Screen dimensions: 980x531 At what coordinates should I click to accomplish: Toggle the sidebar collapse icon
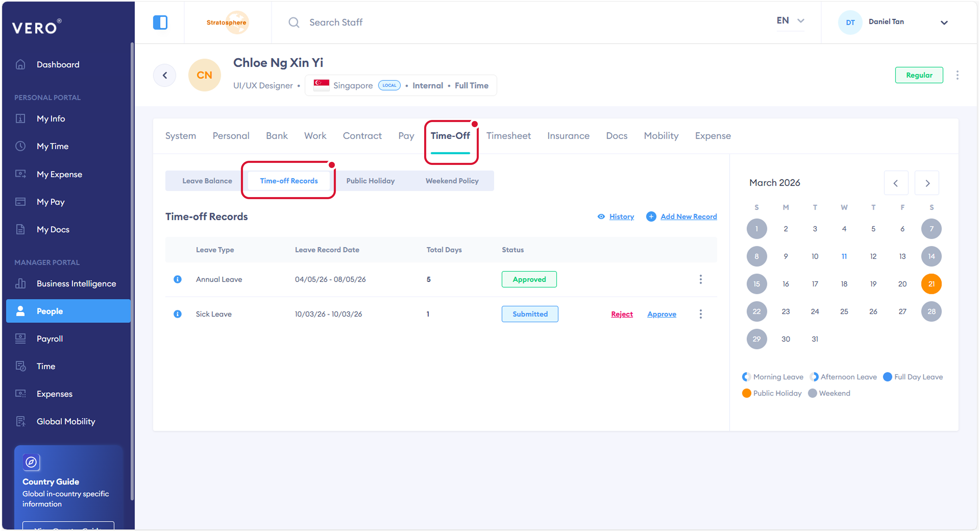click(160, 22)
